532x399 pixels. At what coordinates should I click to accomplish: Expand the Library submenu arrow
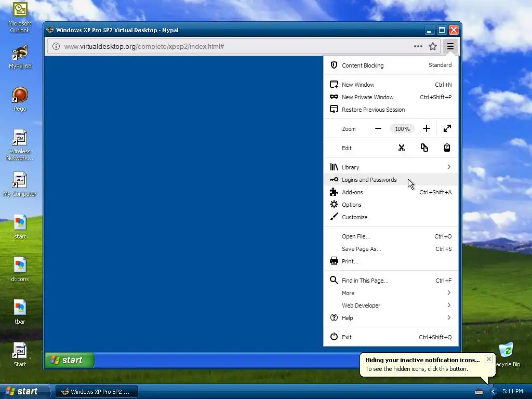[449, 167]
